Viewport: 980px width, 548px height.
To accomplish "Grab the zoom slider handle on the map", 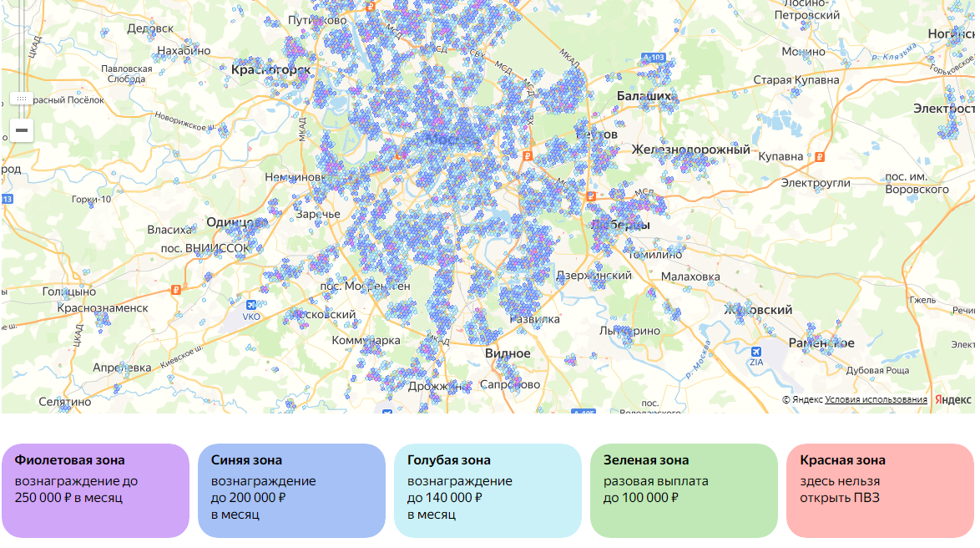I will tap(21, 99).
